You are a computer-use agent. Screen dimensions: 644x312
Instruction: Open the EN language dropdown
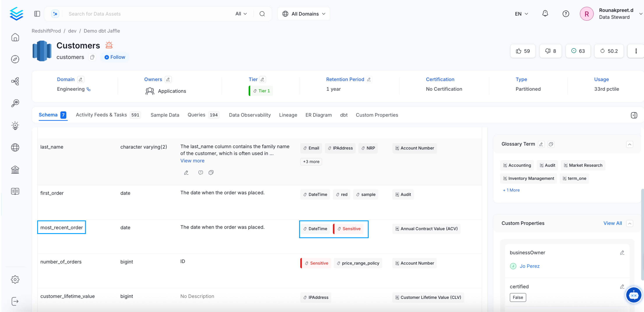(x=521, y=14)
